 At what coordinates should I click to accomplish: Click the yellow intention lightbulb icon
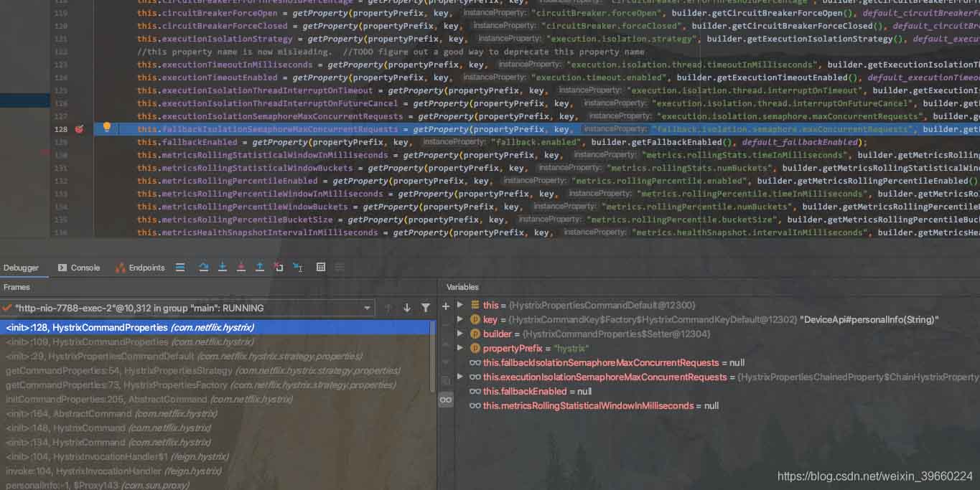click(107, 128)
